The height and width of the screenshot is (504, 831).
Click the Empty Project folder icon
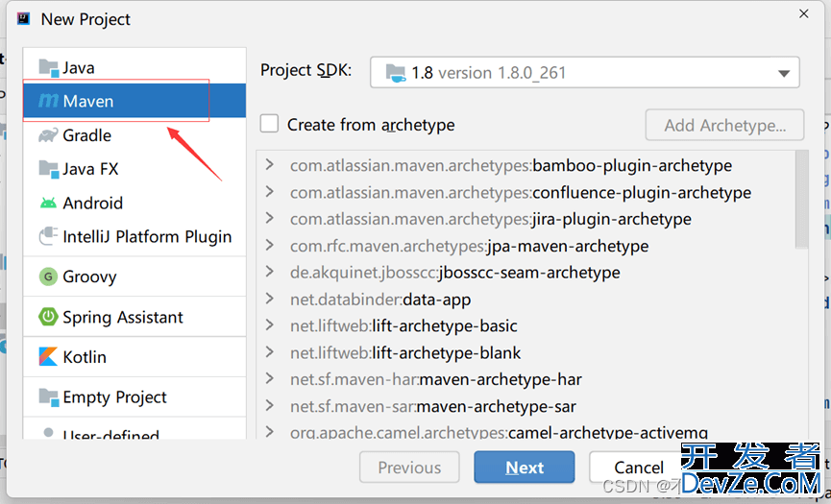pos(48,397)
